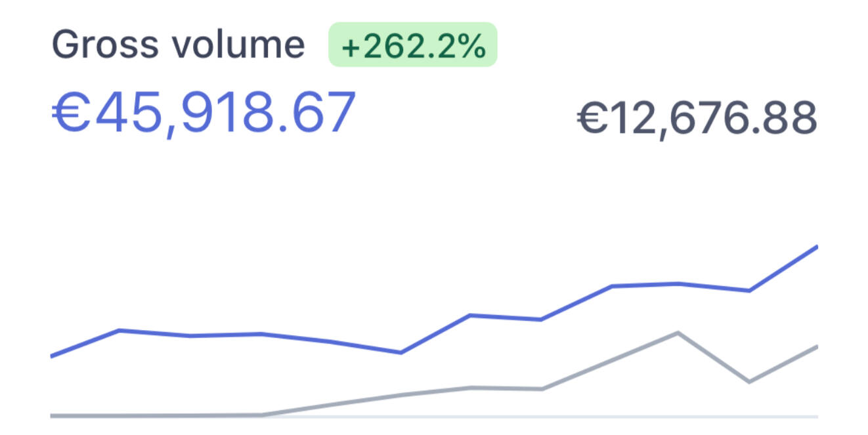Click the gray line's highest peak
Screen dimensions: 868x435
click(677, 333)
